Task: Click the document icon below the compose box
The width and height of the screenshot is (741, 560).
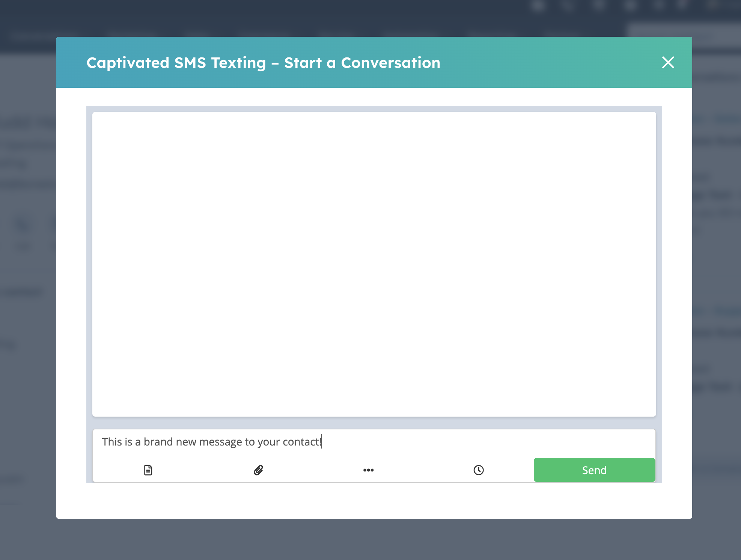Action: 148,470
